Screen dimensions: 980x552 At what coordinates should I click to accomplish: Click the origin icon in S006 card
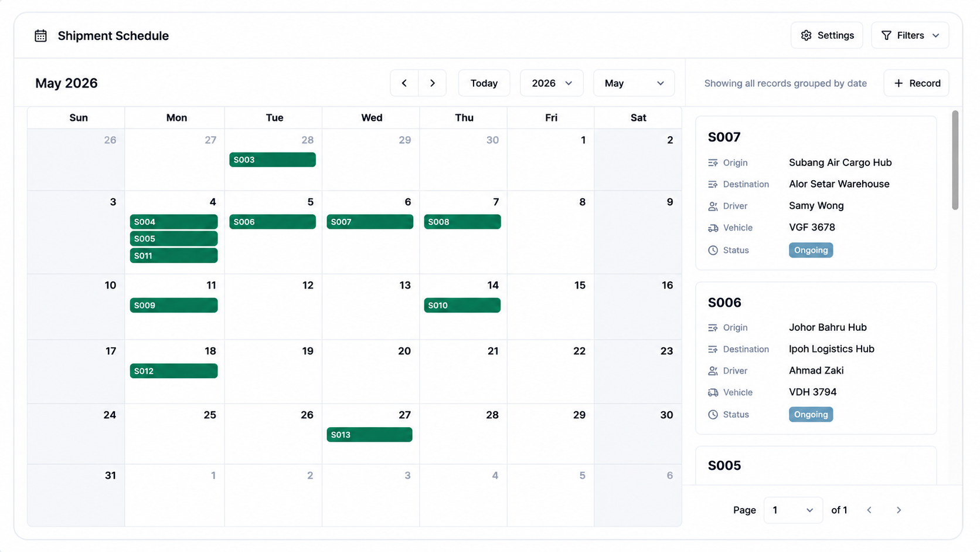[x=713, y=327]
